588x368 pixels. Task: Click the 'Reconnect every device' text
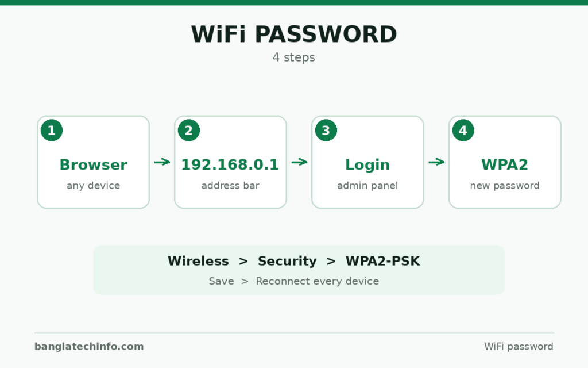click(x=317, y=281)
